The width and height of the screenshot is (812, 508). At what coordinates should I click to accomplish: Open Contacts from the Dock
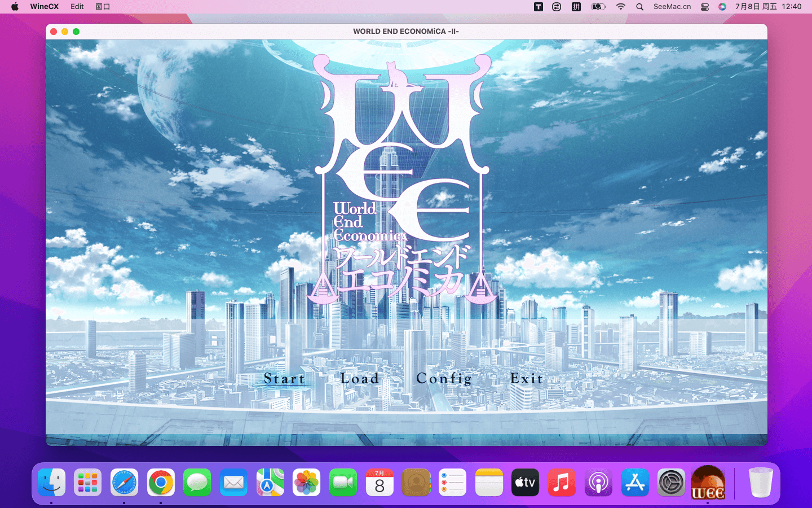tap(416, 483)
